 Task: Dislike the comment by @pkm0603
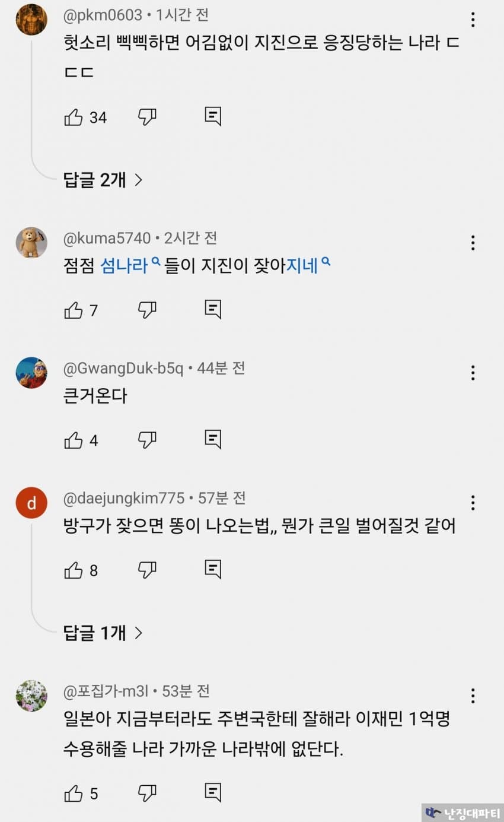point(147,118)
